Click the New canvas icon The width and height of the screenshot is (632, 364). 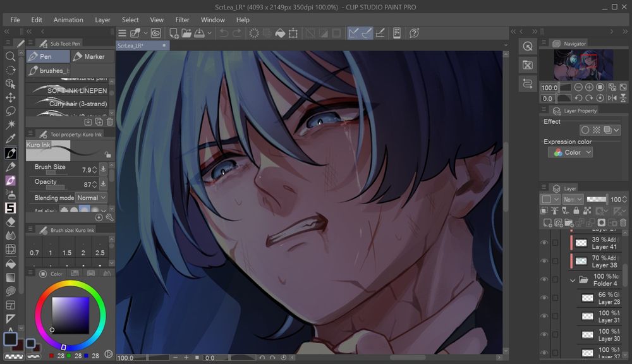tap(174, 33)
